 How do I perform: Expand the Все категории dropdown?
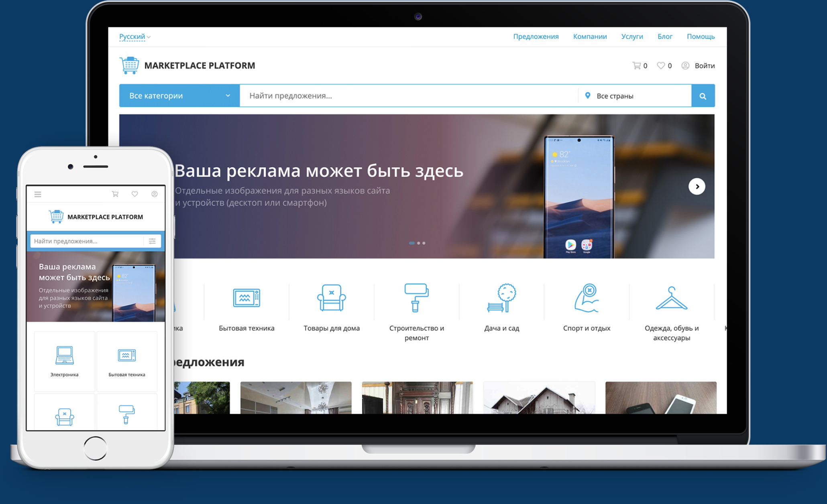point(179,96)
